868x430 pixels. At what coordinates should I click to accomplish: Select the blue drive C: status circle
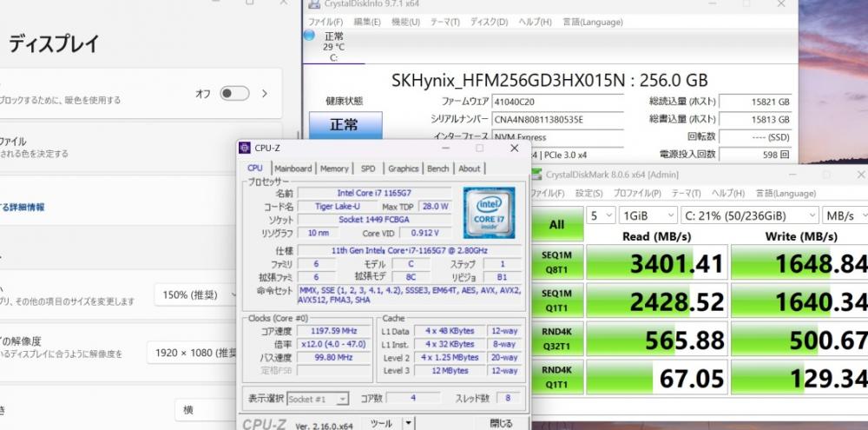(310, 36)
